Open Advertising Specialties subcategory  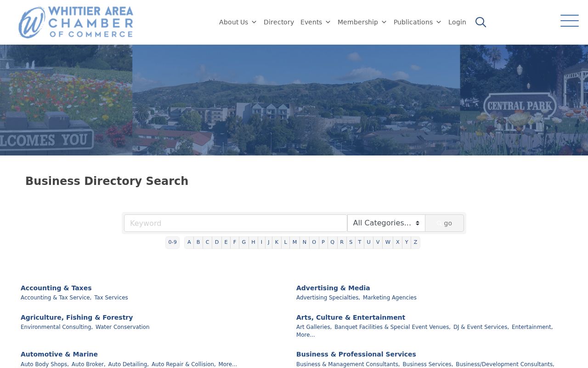pos(327,298)
